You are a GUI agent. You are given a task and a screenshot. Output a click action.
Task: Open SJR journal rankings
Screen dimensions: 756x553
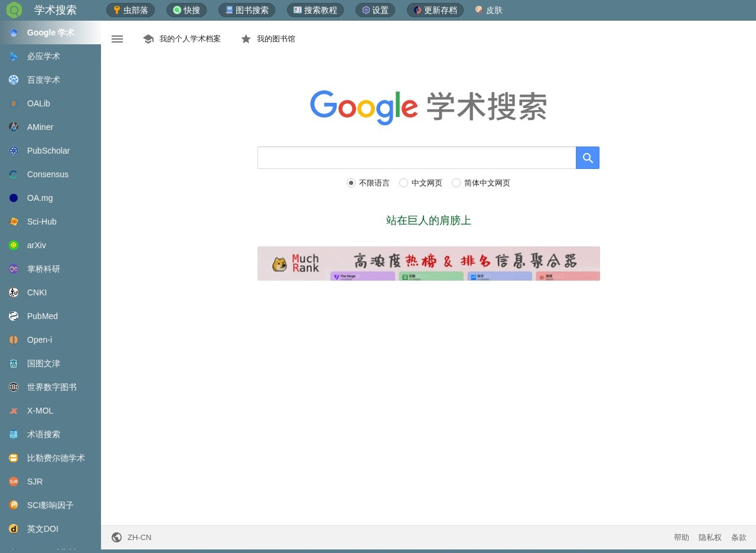pos(34,482)
